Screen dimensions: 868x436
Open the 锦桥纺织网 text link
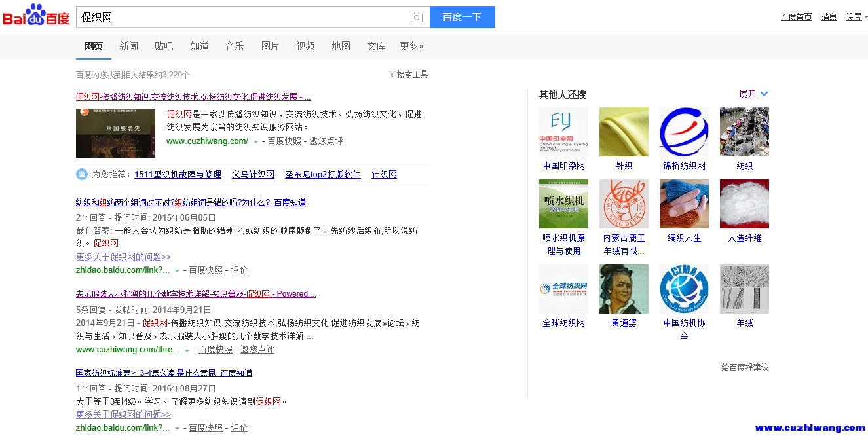click(x=685, y=166)
